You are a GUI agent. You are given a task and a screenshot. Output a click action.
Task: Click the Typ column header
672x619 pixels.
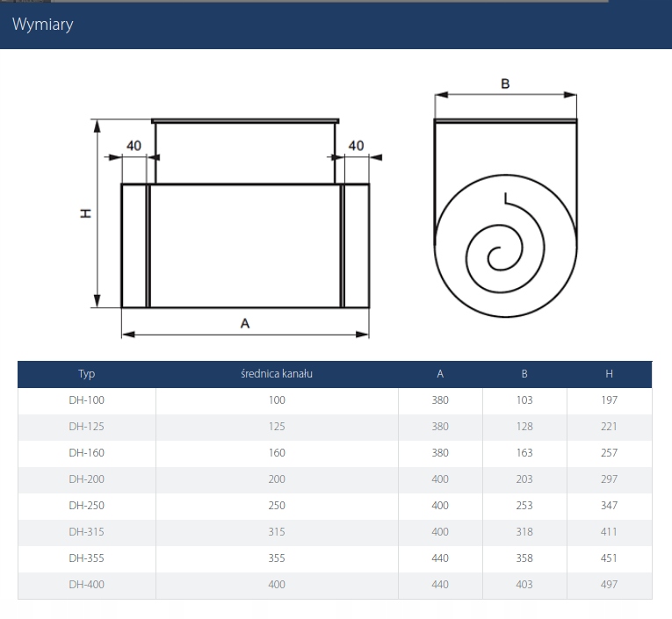[x=87, y=374]
